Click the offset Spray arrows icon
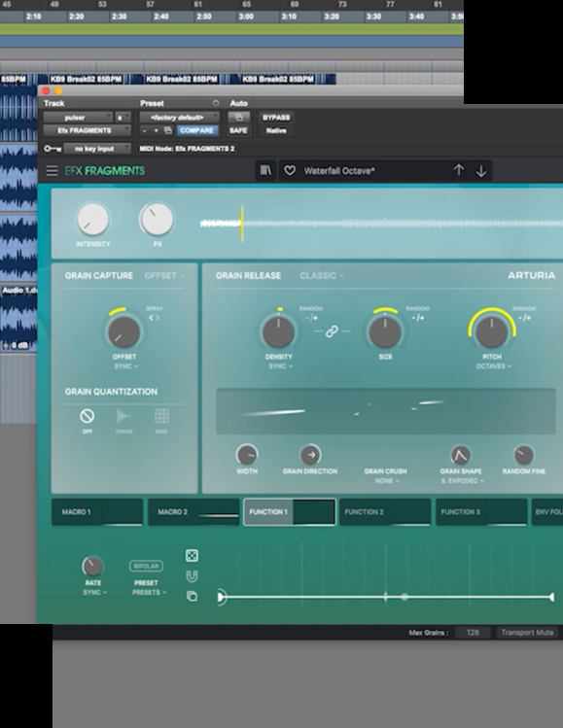Viewport: 563px width, 728px height. 155,318
